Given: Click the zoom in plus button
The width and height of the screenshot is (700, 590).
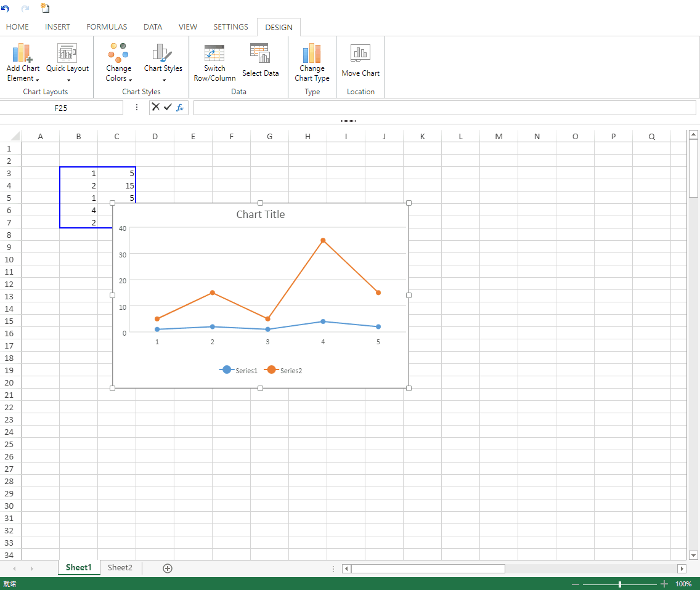Looking at the screenshot, I should 664,584.
